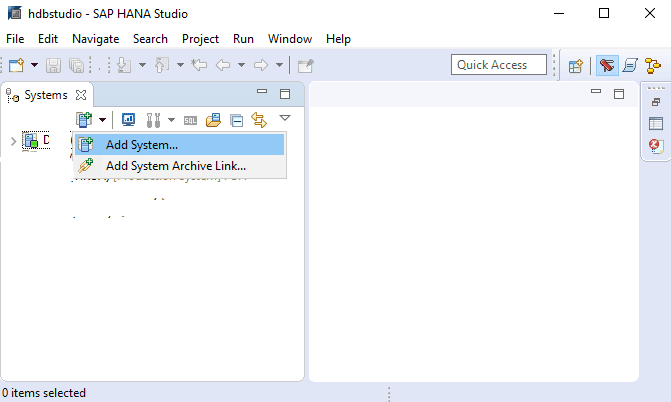The image size is (671, 402).
Task: Choose Add System Archive Link... menu entry
Action: [x=179, y=166]
